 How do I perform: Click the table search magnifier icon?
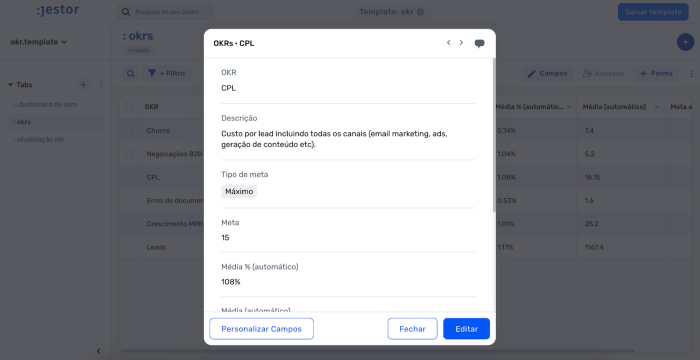pos(130,74)
